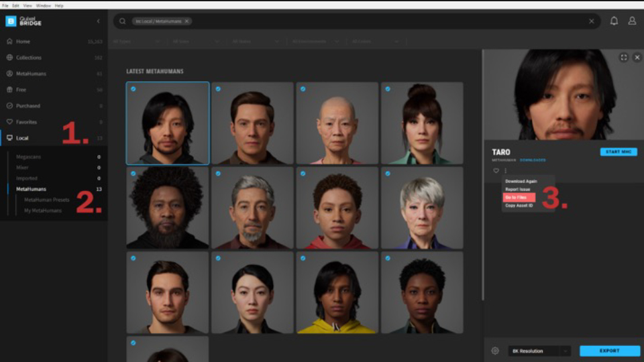Viewport: 644px width, 362px height.
Task: Open Collections from the sidebar
Action: point(28,58)
